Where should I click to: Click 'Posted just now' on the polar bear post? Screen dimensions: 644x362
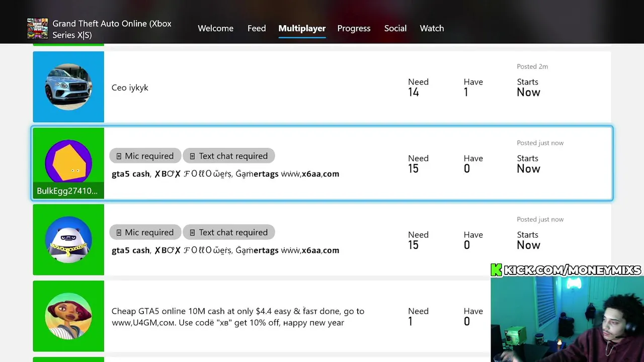[540, 219]
